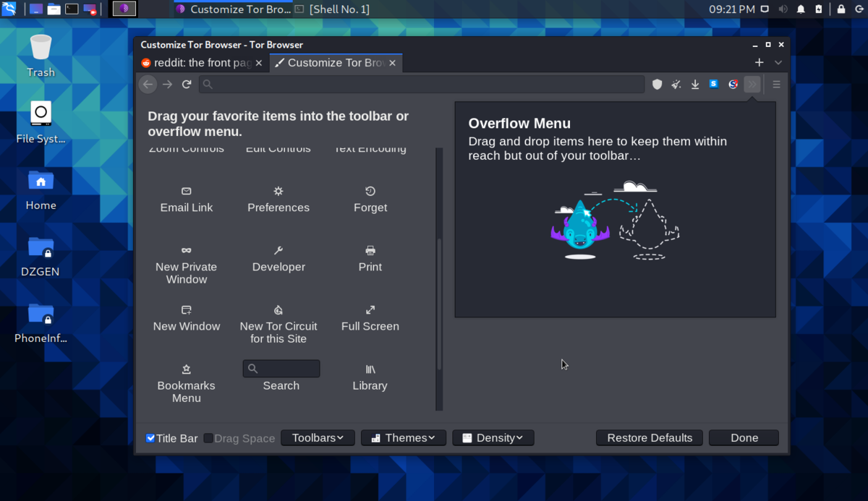
Task: Click the Email Link envelope item
Action: pyautogui.click(x=187, y=200)
